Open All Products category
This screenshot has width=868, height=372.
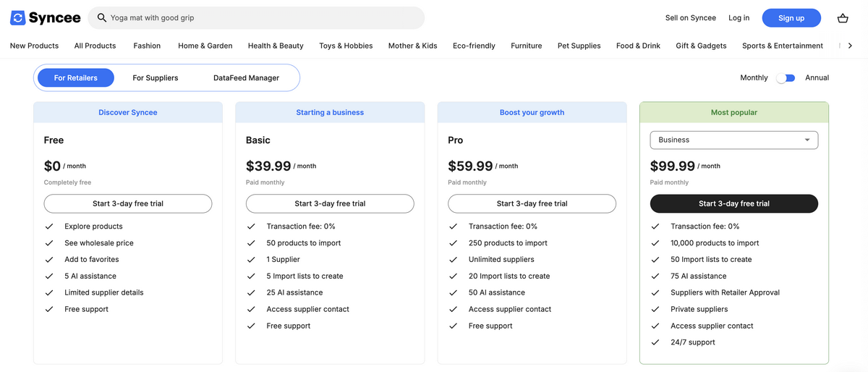pyautogui.click(x=95, y=46)
